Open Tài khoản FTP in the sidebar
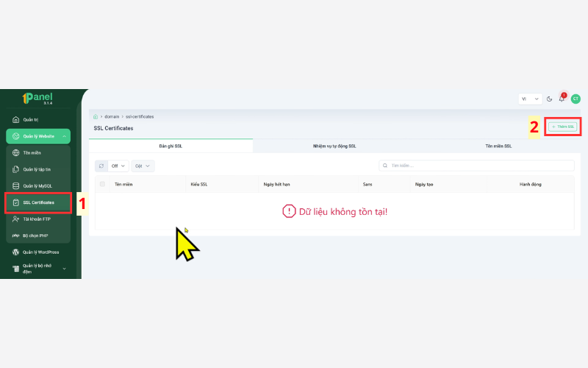This screenshot has width=588, height=368. point(38,219)
